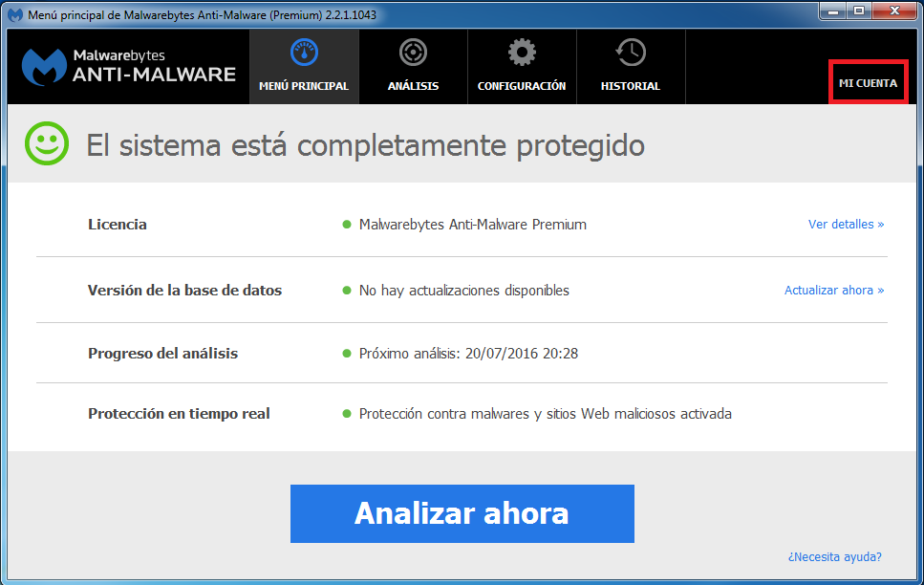
Task: Open the ANÁLISIS tab label
Action: (x=413, y=86)
